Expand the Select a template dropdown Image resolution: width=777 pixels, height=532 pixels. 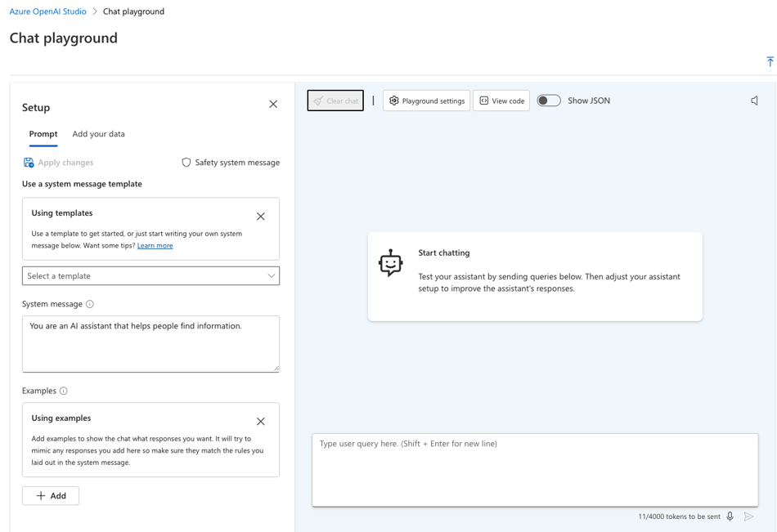(150, 276)
